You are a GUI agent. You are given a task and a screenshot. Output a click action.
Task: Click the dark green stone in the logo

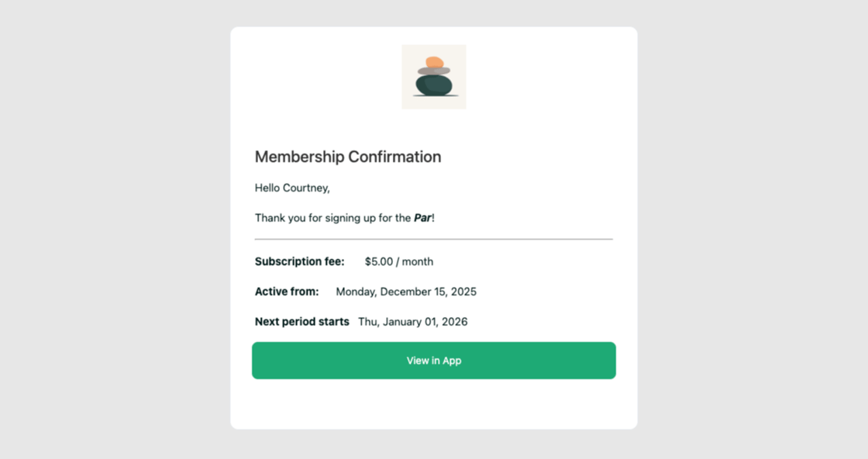click(x=434, y=84)
